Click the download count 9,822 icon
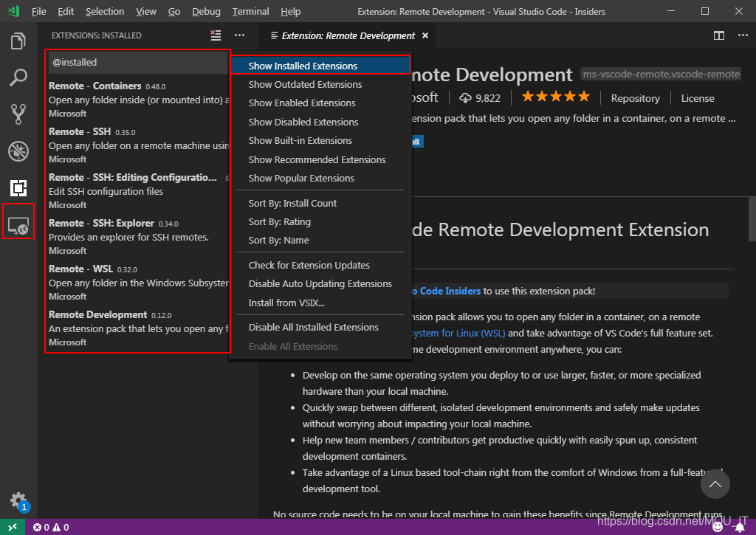The image size is (756, 535). [465, 98]
